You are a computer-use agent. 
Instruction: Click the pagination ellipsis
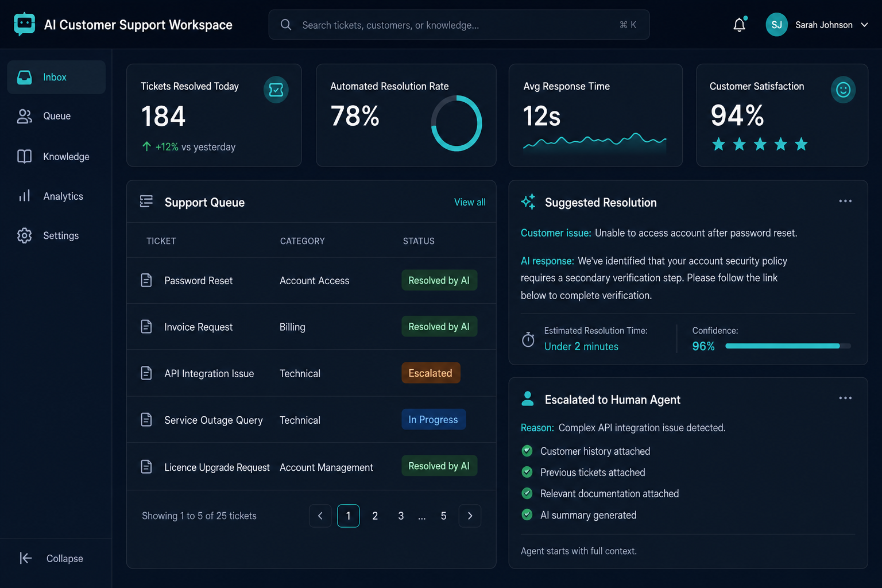point(422,517)
